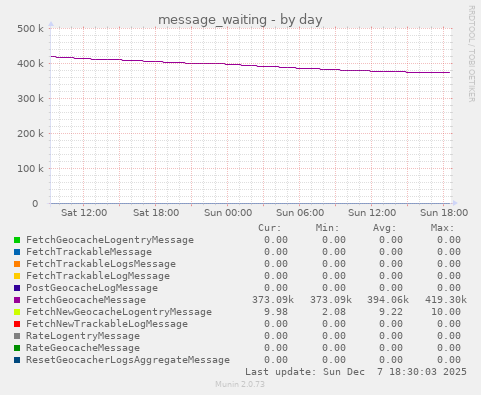Click the FetchNewGeocacheLogentryMessage legend label
Image resolution: width=481 pixels, height=395 pixels.
click(x=119, y=312)
